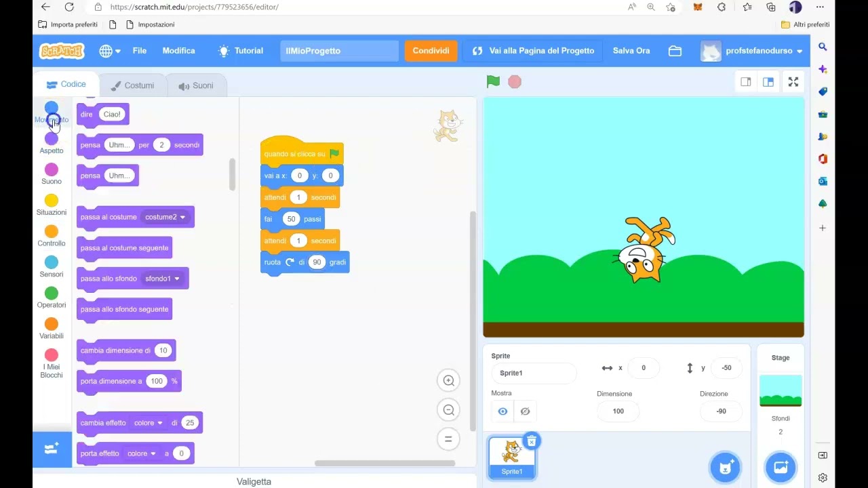Reset workspace zoom with equals icon
Image resolution: width=868 pixels, height=488 pixels.
click(448, 439)
